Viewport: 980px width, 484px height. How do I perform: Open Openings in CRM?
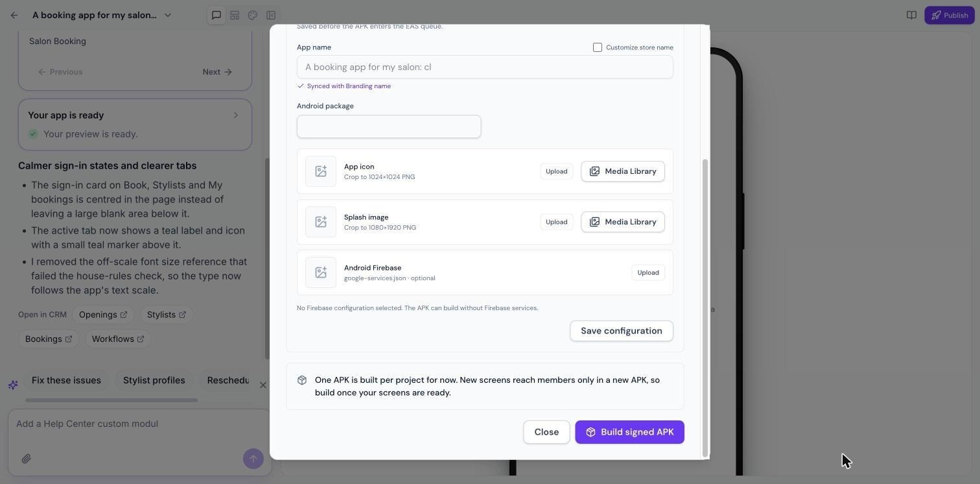point(103,315)
